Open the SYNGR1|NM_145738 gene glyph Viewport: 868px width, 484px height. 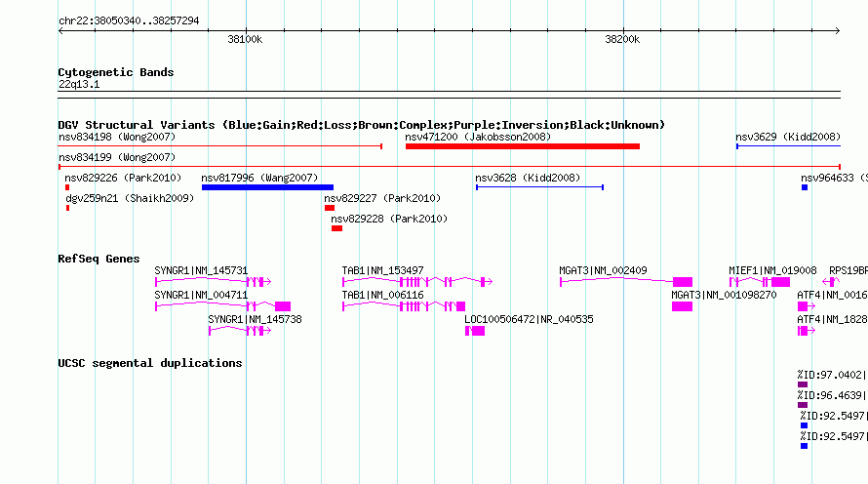(240, 331)
